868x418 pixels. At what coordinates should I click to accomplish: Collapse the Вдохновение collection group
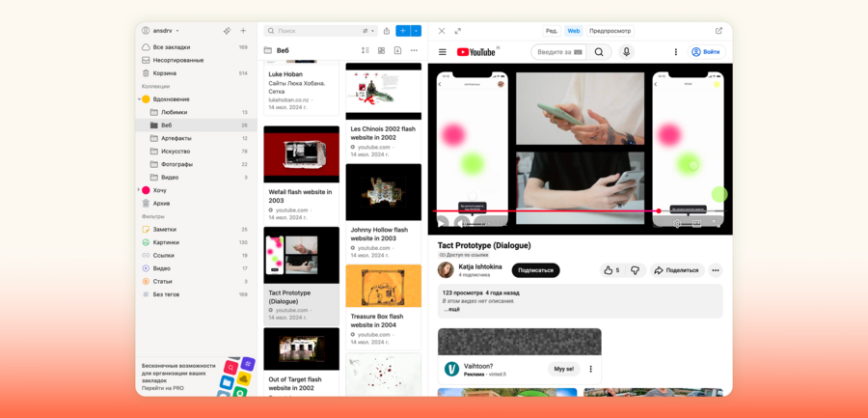[139, 99]
